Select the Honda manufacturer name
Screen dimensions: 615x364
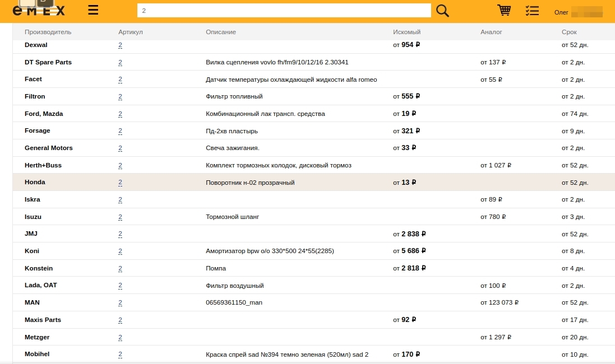point(35,182)
